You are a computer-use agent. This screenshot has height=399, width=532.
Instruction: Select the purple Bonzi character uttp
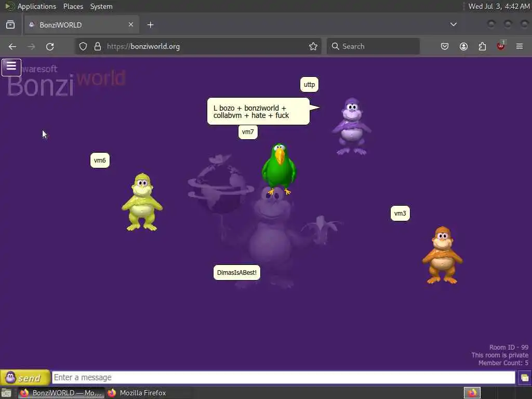click(352, 127)
